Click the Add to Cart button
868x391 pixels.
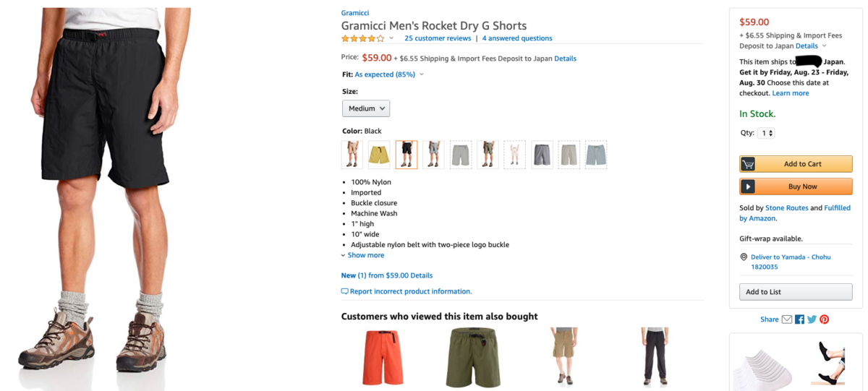coord(796,164)
